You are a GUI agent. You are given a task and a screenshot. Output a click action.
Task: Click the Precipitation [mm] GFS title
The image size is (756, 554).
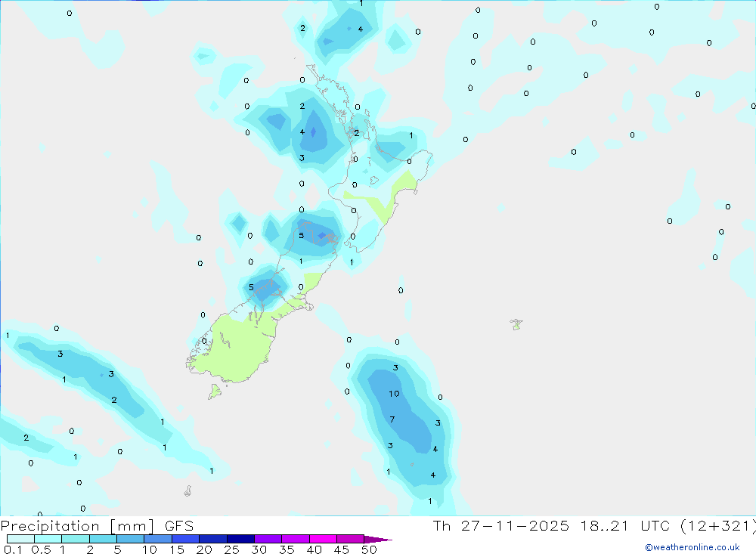click(x=97, y=525)
